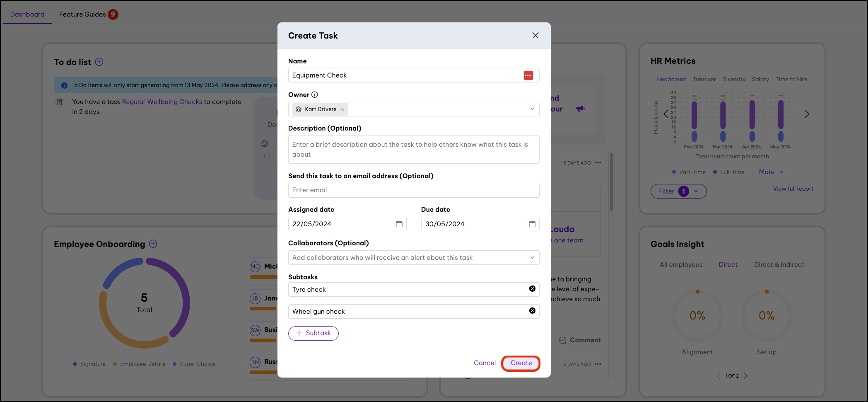Remove Kart Drivers from Owner field
This screenshot has width=868, height=402.
click(342, 109)
